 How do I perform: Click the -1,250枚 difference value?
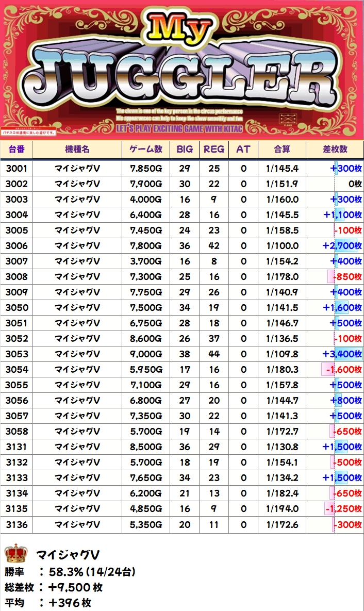coord(343,509)
